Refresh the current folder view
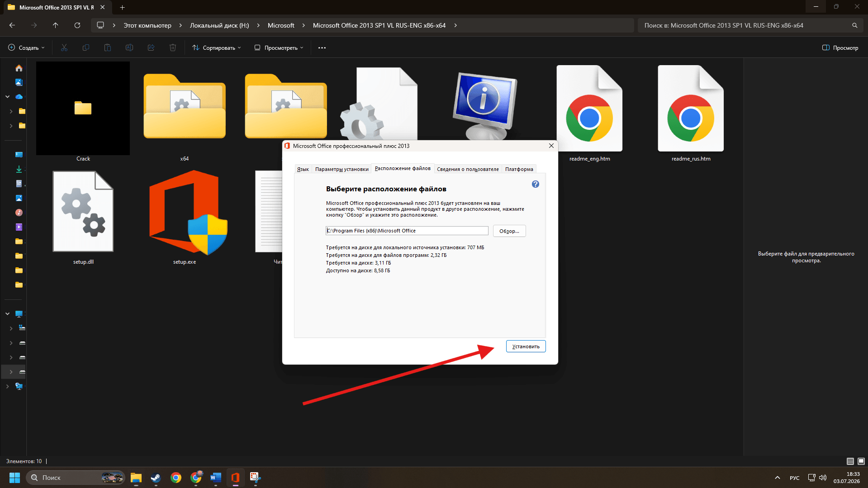 [77, 25]
